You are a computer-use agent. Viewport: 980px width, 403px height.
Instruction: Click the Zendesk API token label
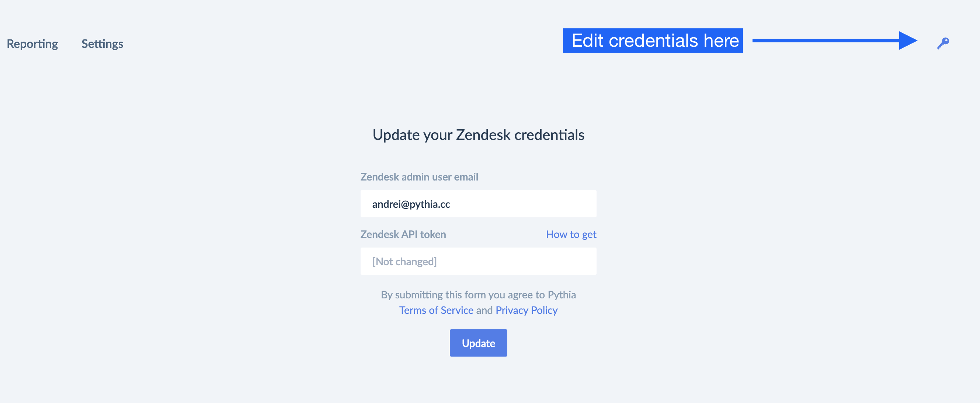403,234
